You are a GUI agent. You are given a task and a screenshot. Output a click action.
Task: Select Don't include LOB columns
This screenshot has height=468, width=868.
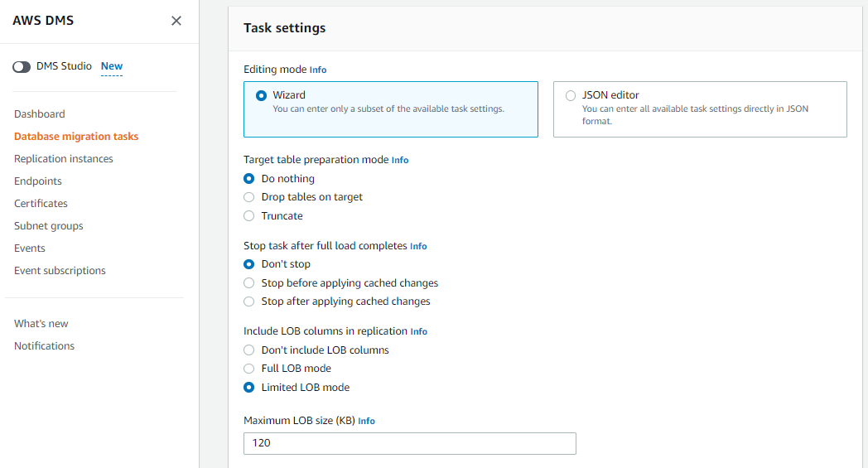pyautogui.click(x=249, y=350)
